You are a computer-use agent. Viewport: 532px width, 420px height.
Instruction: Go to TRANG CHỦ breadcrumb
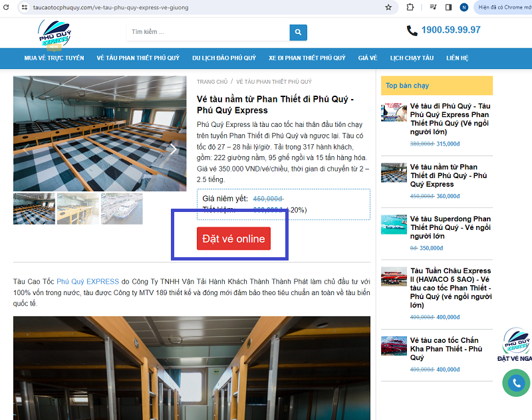click(x=212, y=82)
